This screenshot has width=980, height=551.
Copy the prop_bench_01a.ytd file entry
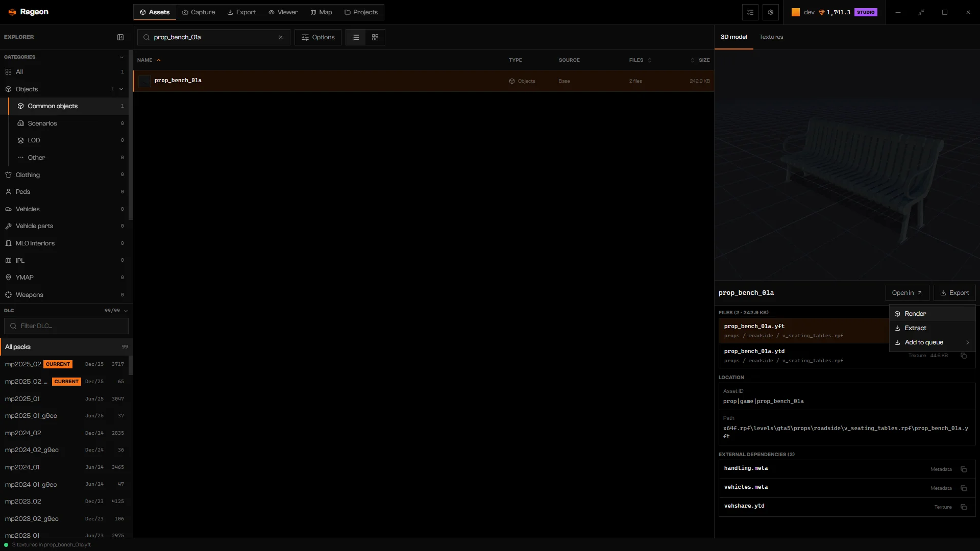click(x=964, y=356)
